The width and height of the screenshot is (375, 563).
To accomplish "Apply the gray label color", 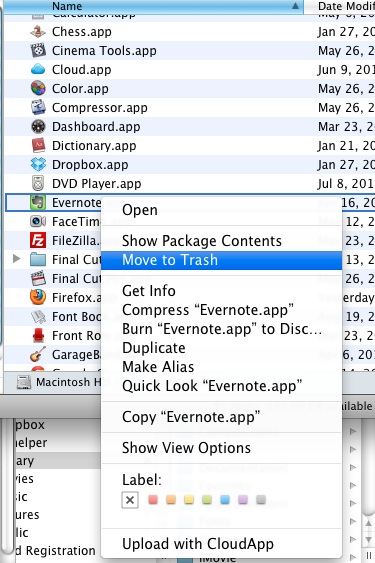I will [261, 499].
